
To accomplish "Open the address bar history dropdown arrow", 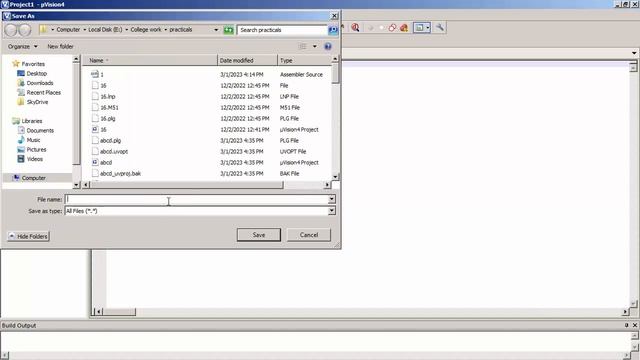I will (x=216, y=30).
